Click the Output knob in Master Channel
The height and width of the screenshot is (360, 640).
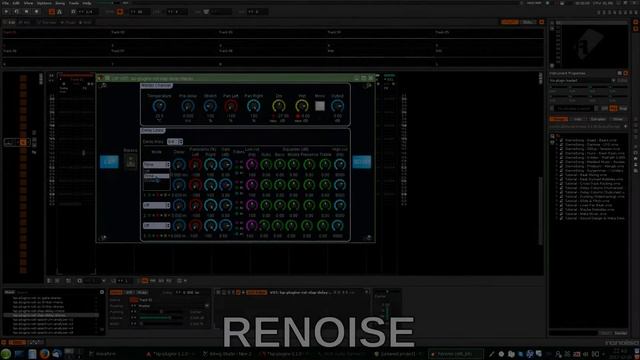[x=338, y=106]
